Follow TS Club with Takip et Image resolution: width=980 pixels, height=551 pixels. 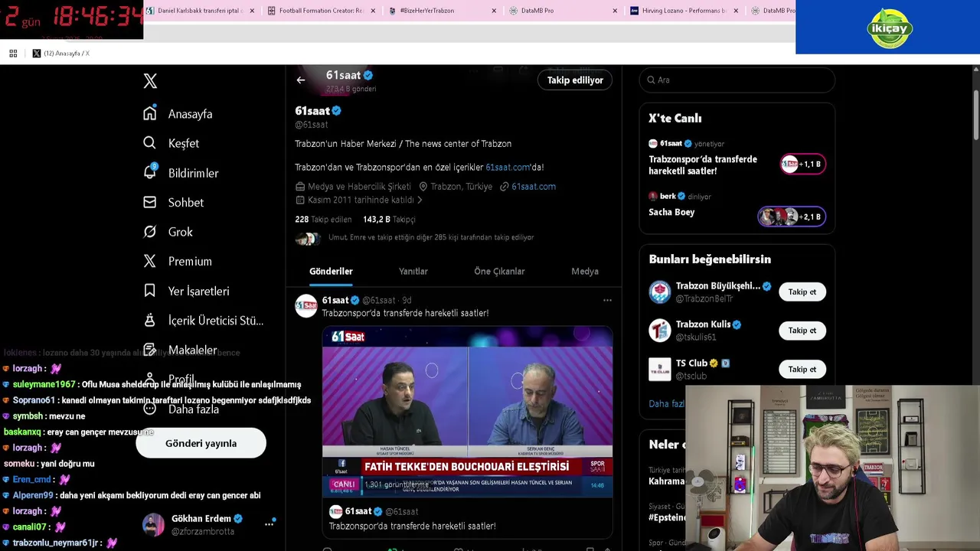point(802,369)
